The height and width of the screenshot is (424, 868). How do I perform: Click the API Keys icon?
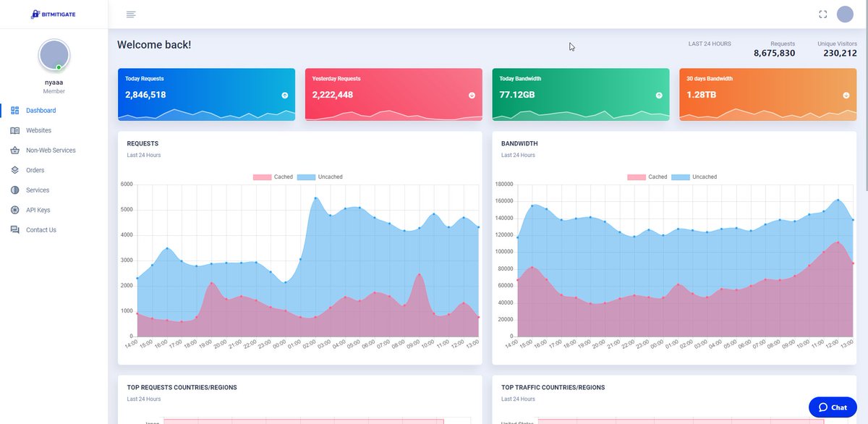pos(15,210)
